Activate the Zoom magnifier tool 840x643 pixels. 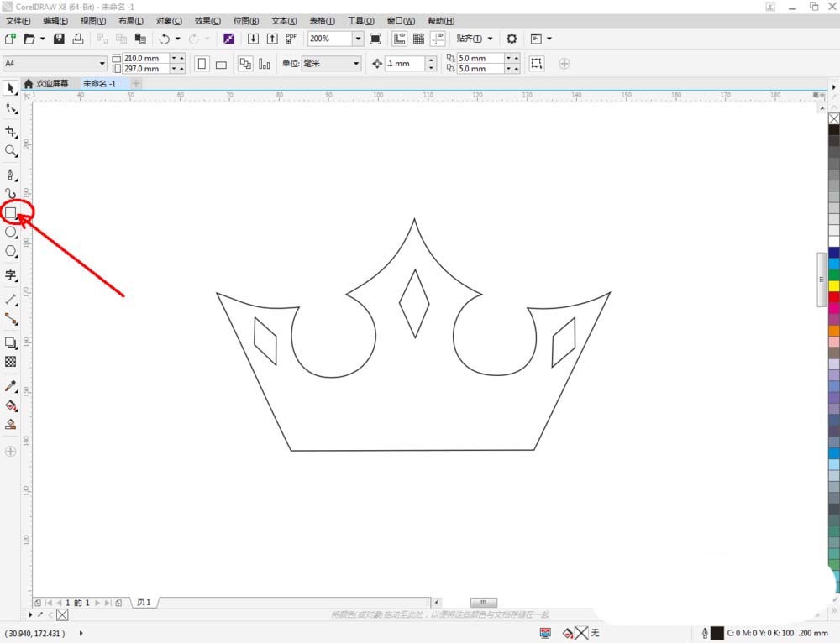pyautogui.click(x=10, y=151)
